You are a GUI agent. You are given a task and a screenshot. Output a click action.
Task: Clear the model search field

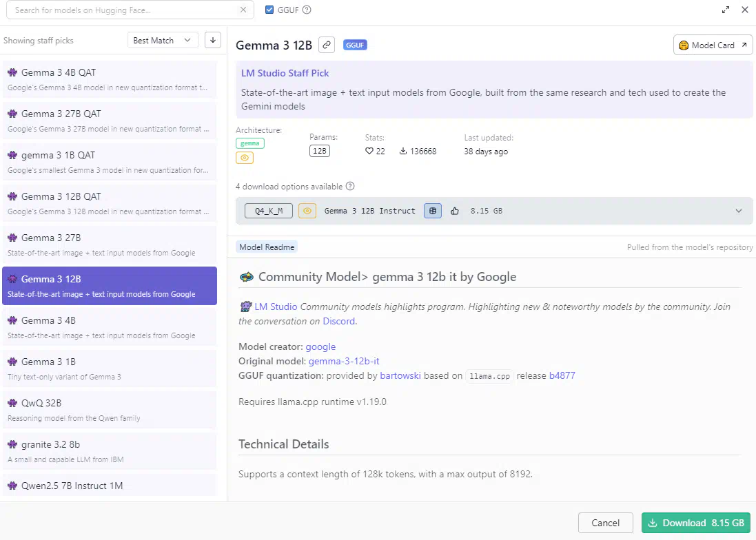click(x=243, y=10)
